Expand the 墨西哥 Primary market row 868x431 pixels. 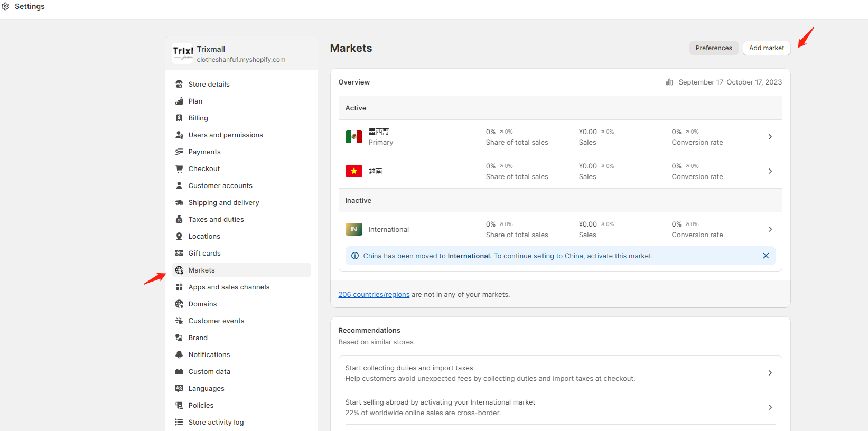coord(560,137)
